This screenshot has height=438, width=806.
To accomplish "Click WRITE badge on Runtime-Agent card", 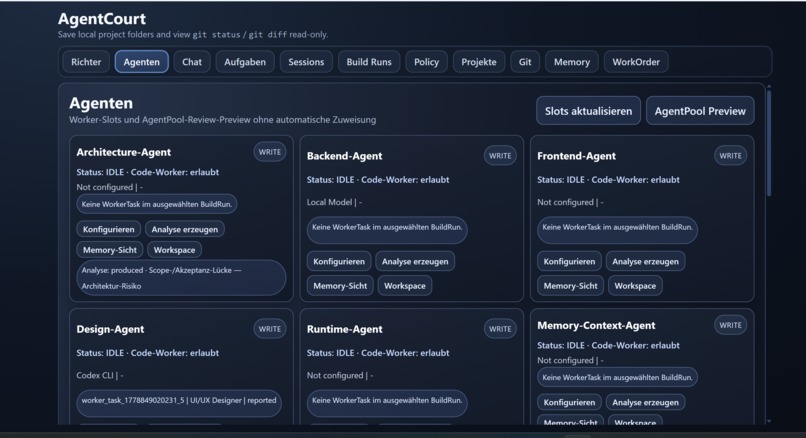I will 500,328.
